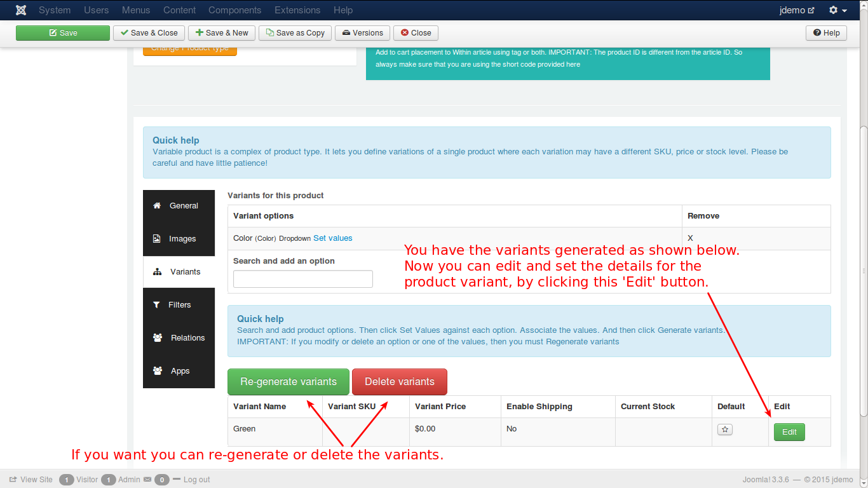Click the Delete variants button
The width and height of the screenshot is (868, 488).
(x=399, y=382)
